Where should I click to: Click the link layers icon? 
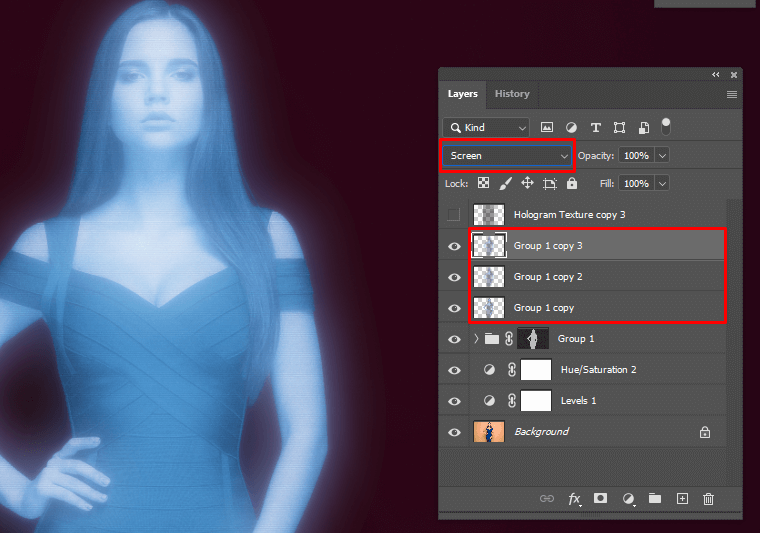547,499
